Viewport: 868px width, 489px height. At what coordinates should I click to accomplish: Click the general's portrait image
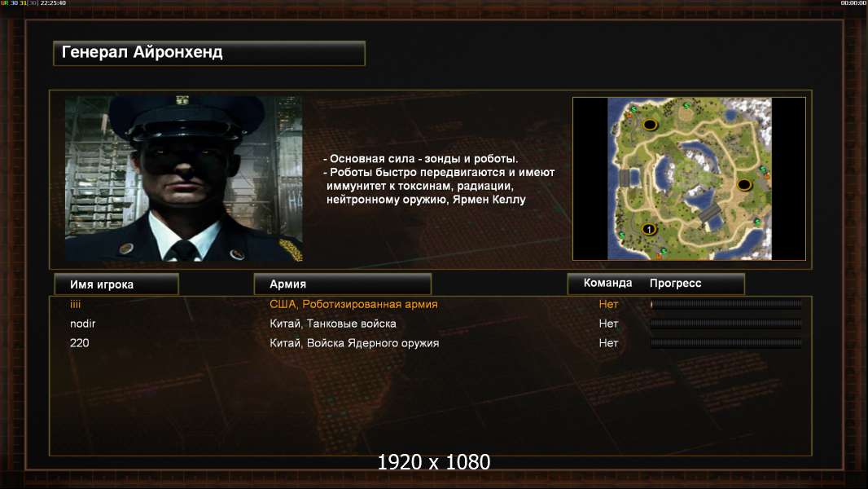click(184, 178)
